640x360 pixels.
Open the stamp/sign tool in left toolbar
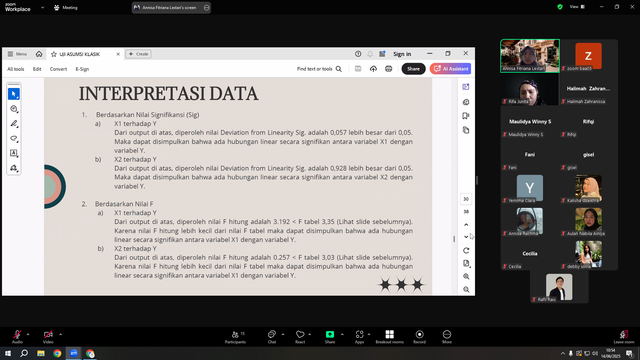pyautogui.click(x=14, y=168)
